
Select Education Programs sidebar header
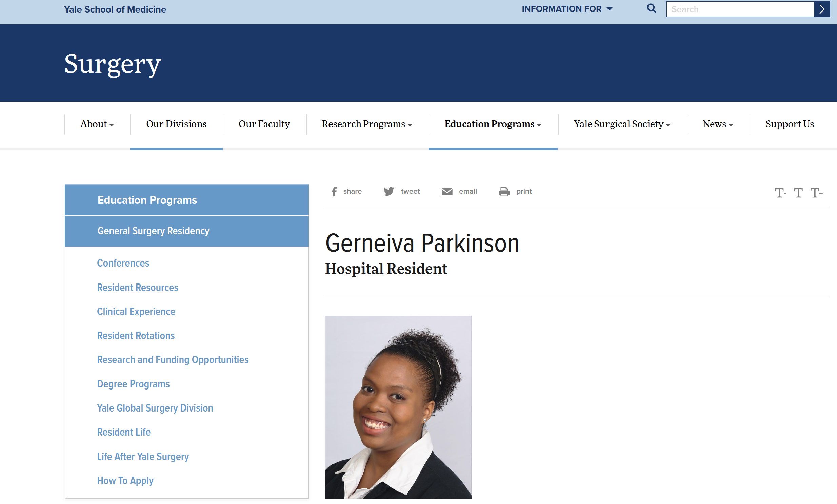coord(186,200)
